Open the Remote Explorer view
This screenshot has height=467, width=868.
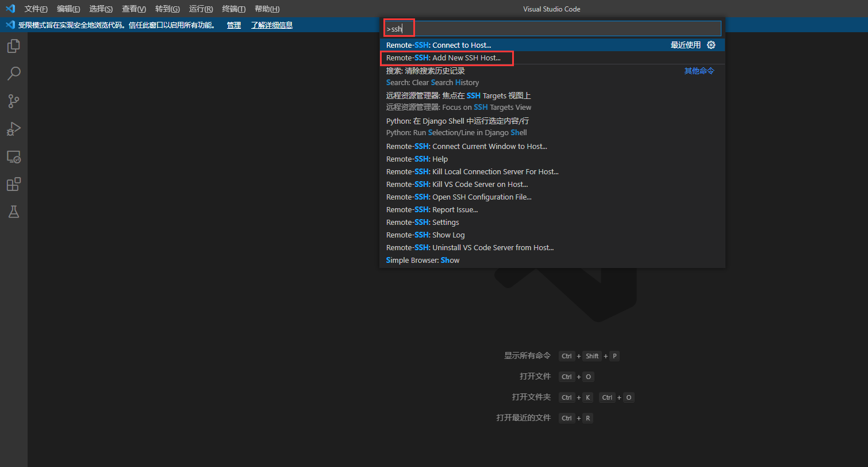click(14, 156)
